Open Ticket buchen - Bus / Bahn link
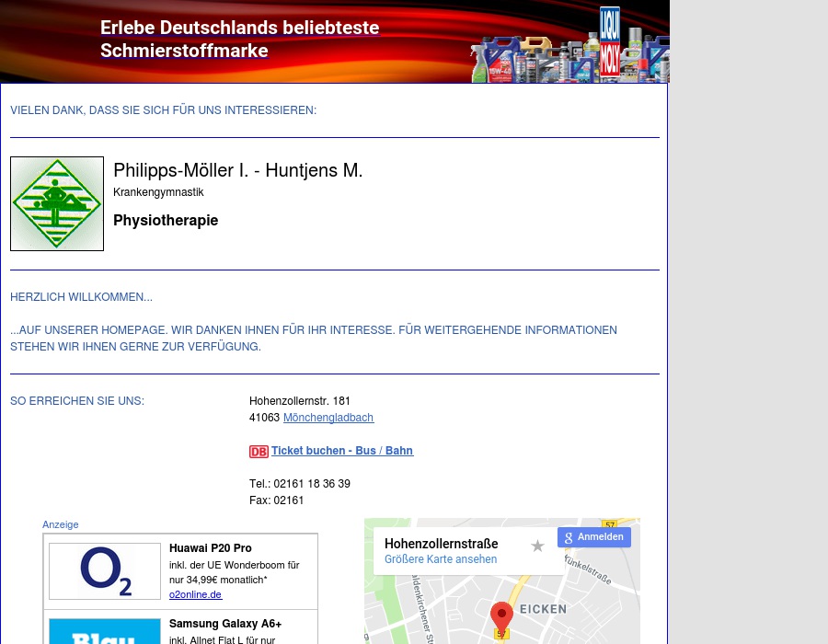The height and width of the screenshot is (644, 828). [342, 451]
